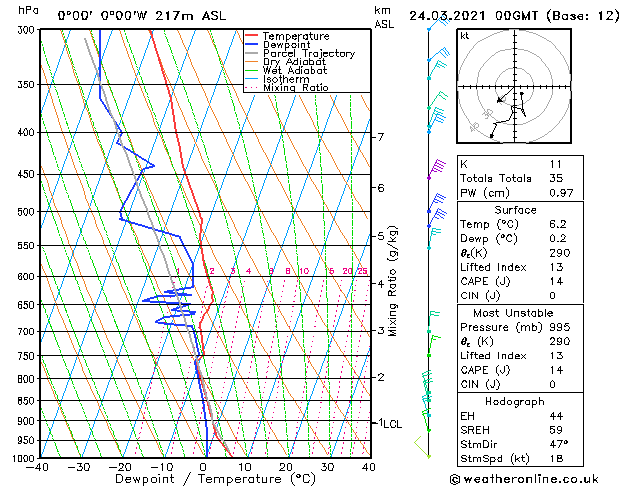Click the Pressure (mb) value 995
Viewport: 629px width, 486px height.
[x=560, y=327]
